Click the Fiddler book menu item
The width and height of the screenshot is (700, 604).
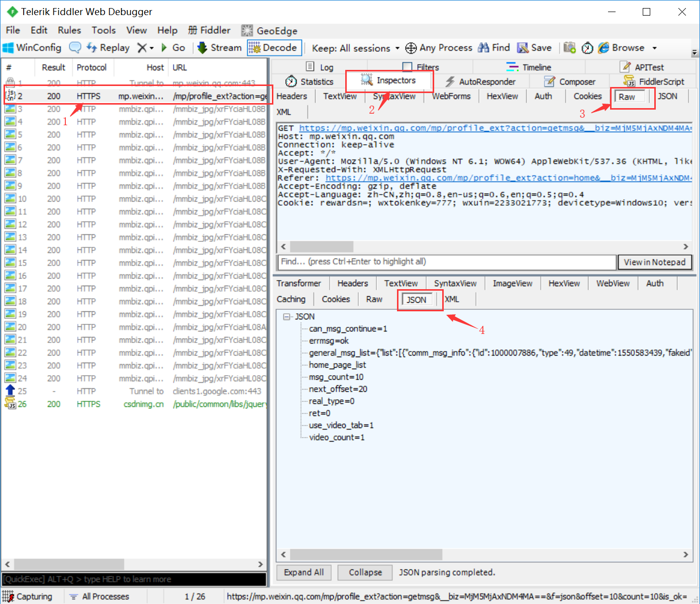coord(210,30)
